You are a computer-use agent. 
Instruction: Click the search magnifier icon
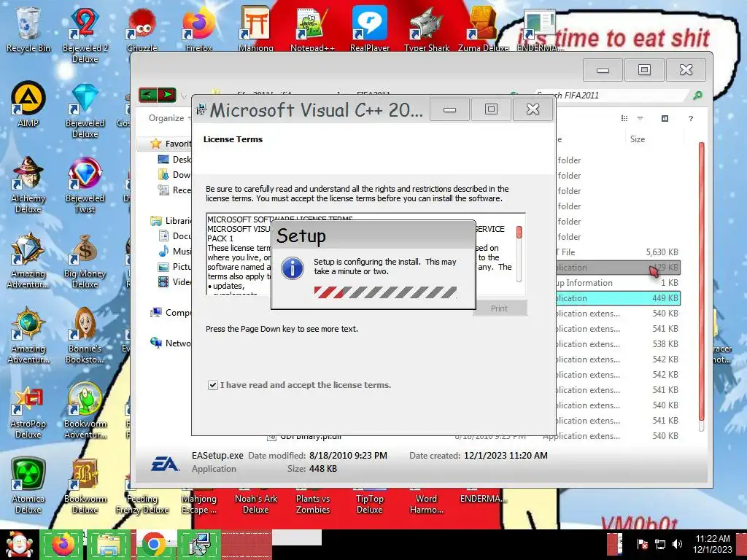697,96
